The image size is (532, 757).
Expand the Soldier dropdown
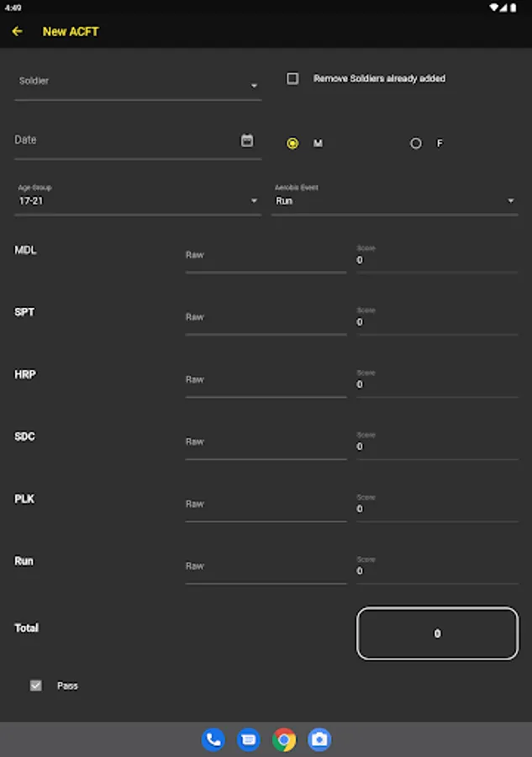(138, 85)
